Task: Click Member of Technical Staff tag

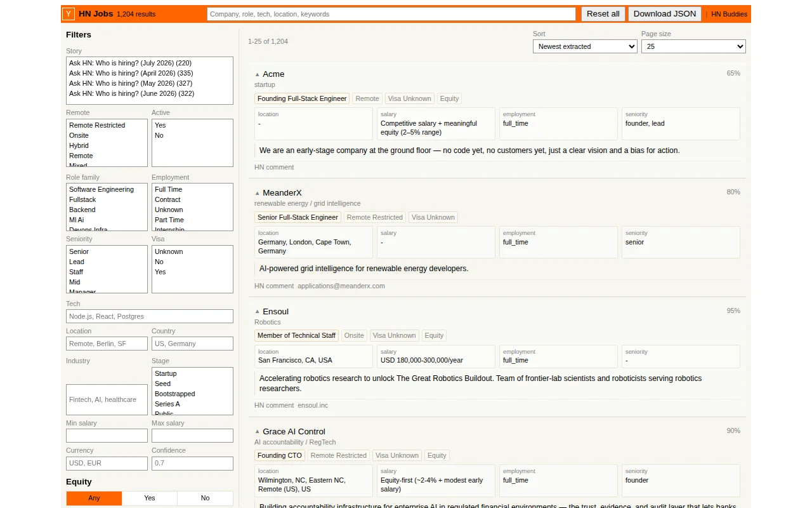Action: pos(296,335)
